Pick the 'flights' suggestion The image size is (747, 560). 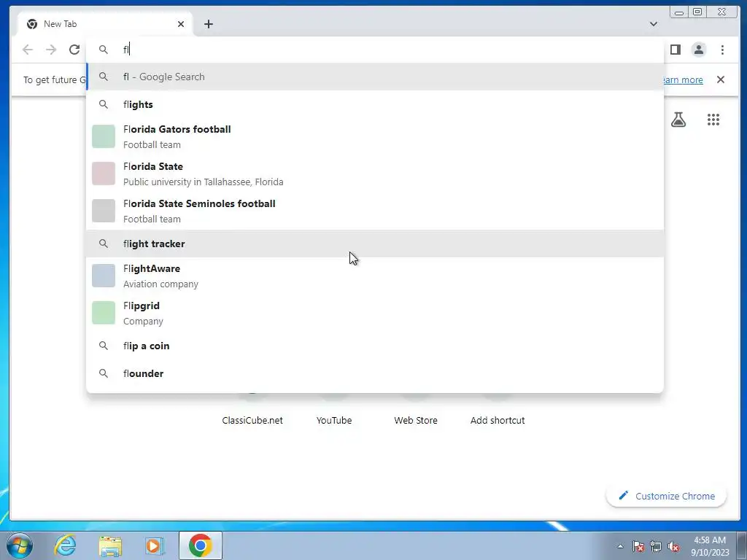pos(375,104)
